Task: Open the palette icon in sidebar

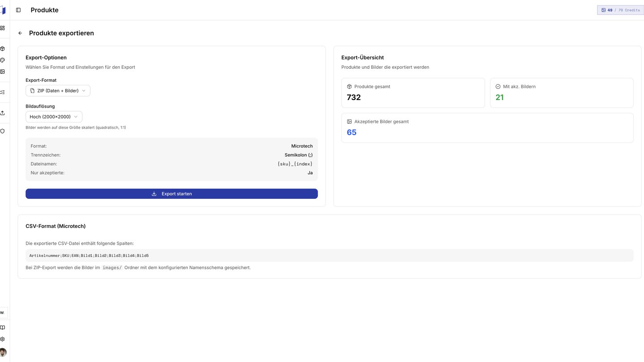Action: pyautogui.click(x=2, y=60)
